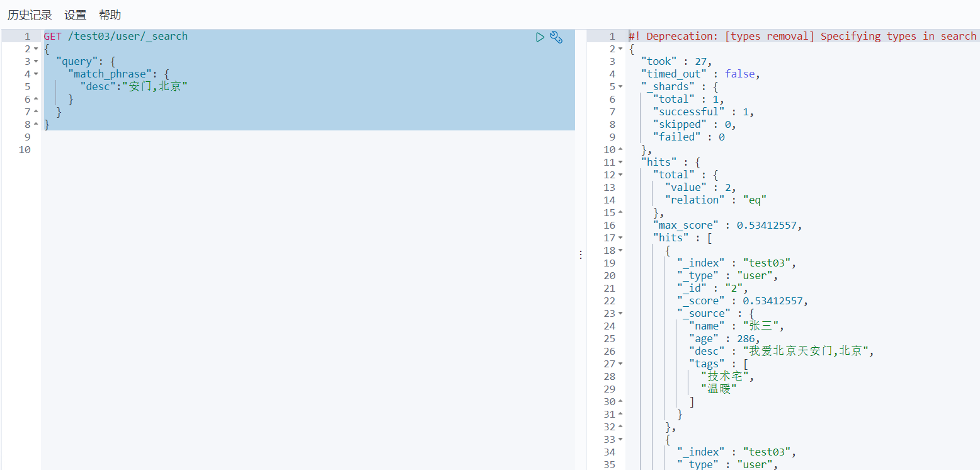The height and width of the screenshot is (470, 980).
Task: Open the 设置 menu
Action: [76, 14]
